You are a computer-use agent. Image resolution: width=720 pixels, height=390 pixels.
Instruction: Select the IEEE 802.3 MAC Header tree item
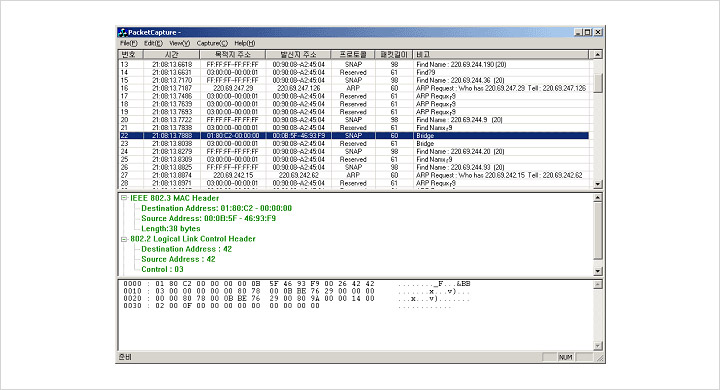click(174, 198)
